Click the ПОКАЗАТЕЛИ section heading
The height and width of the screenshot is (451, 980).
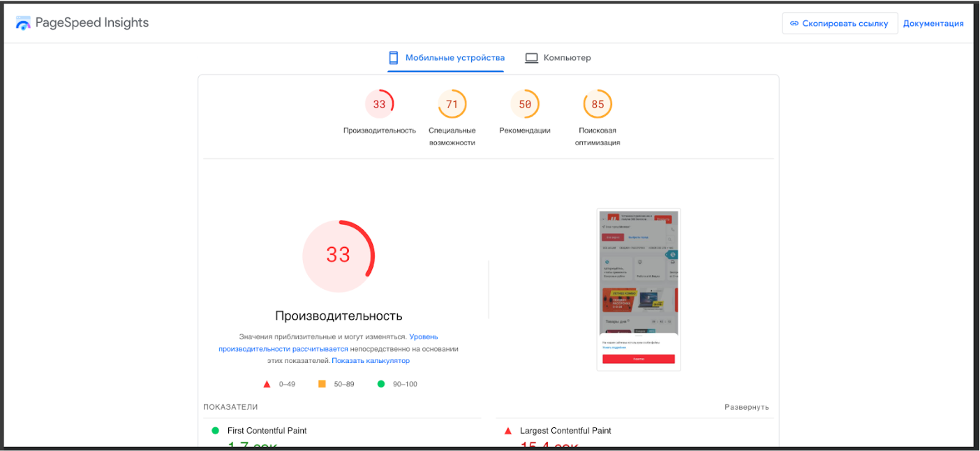pos(230,407)
